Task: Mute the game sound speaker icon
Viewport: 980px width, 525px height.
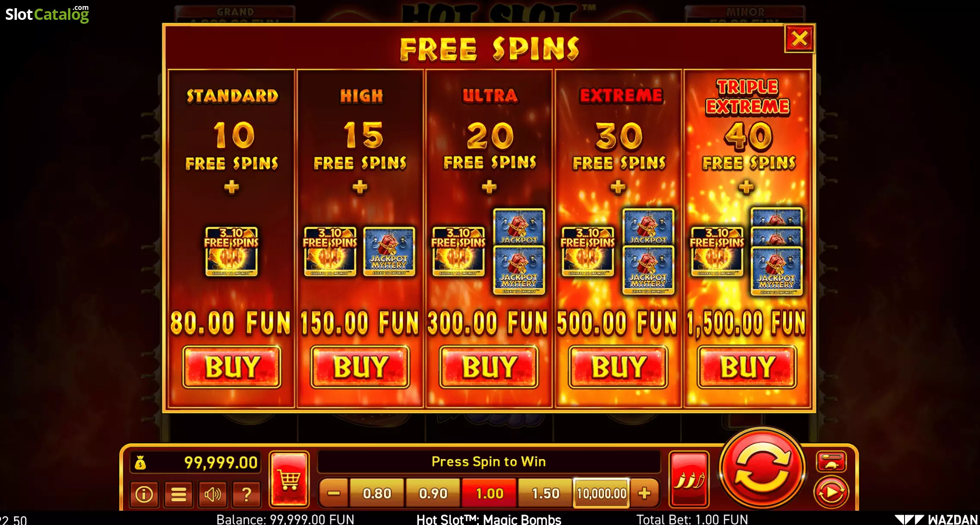Action: point(213,494)
